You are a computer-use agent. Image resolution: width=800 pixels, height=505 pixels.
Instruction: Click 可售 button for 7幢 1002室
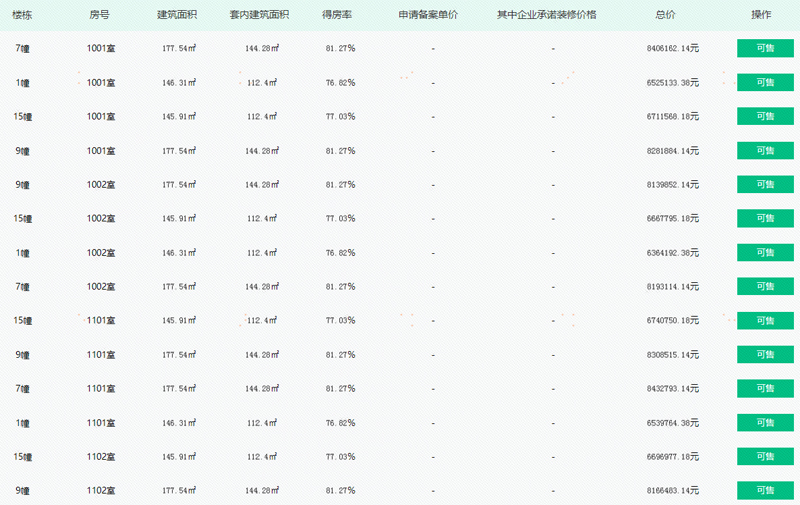click(765, 287)
